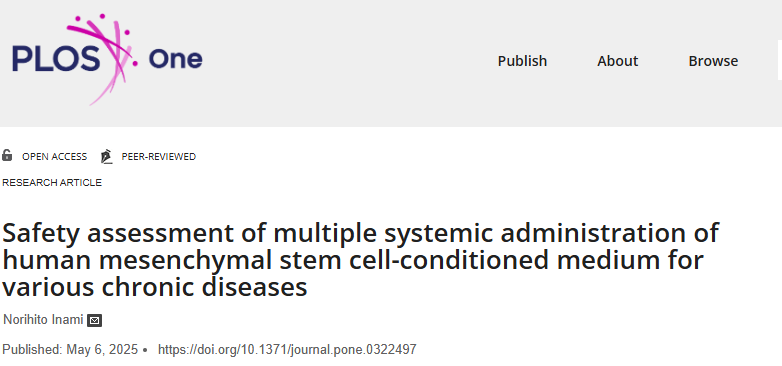The width and height of the screenshot is (782, 366).
Task: Click the author email envelope icon
Action: click(x=94, y=320)
